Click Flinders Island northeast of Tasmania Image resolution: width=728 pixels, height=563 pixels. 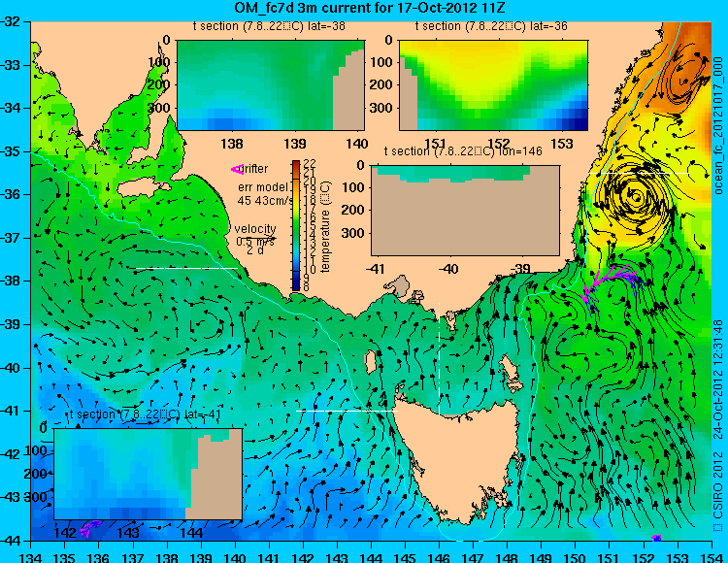click(510, 371)
